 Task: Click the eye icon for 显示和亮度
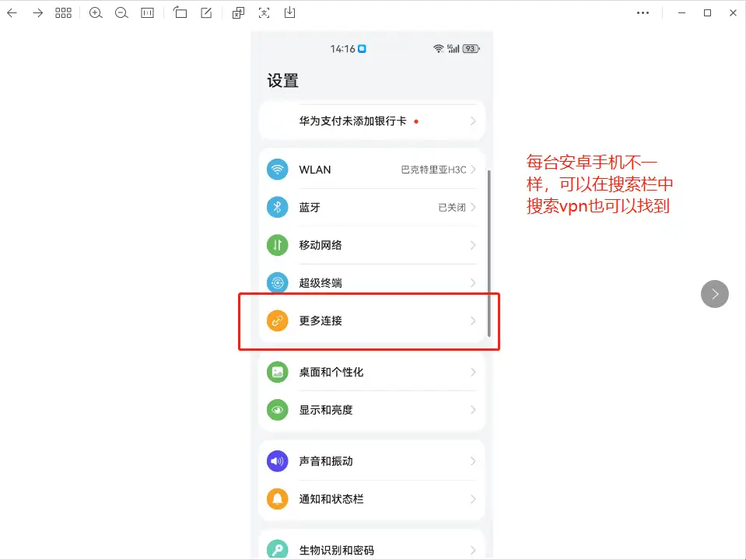[x=278, y=410]
